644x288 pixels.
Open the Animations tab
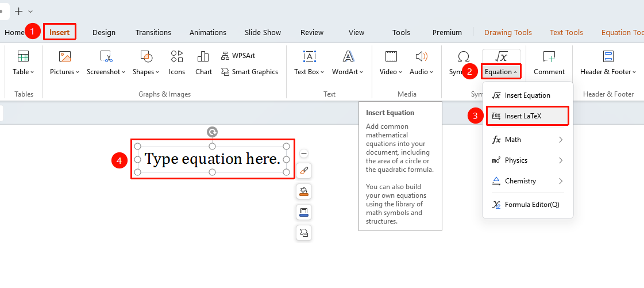click(208, 32)
